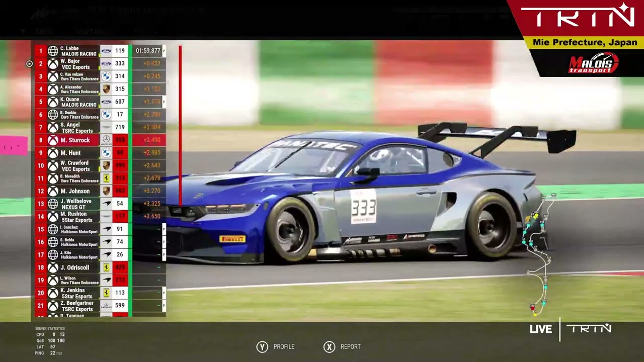Select the Mercedes-AMG logo on M. Sturrock's row

coord(106,140)
